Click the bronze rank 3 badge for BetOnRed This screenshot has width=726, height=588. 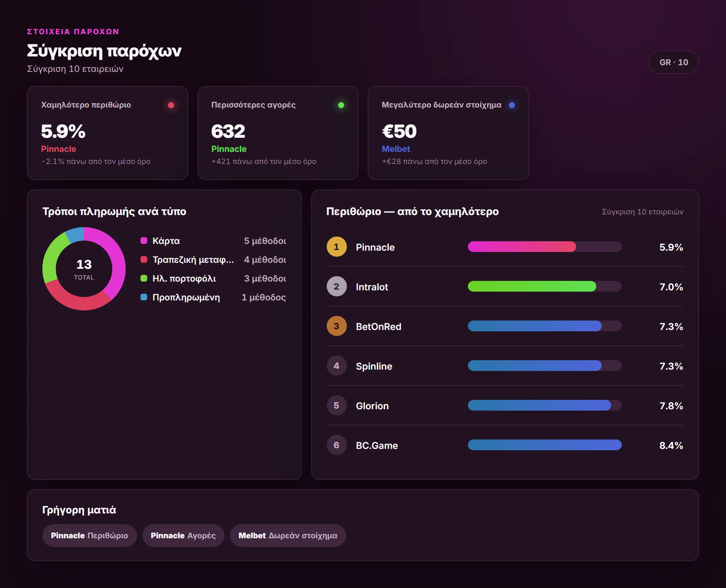(x=336, y=326)
